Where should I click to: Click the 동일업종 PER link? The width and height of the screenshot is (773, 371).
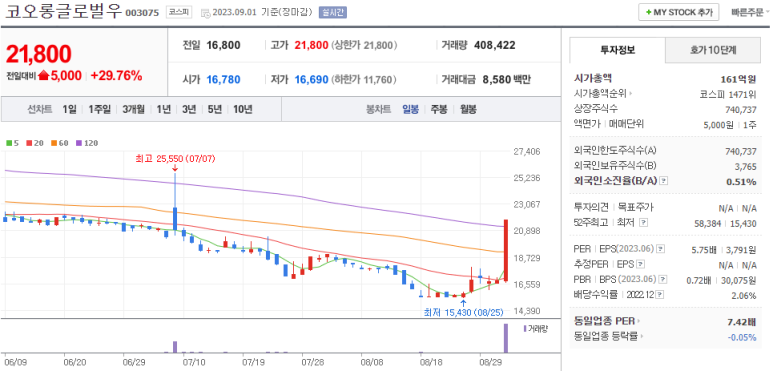coord(604,321)
